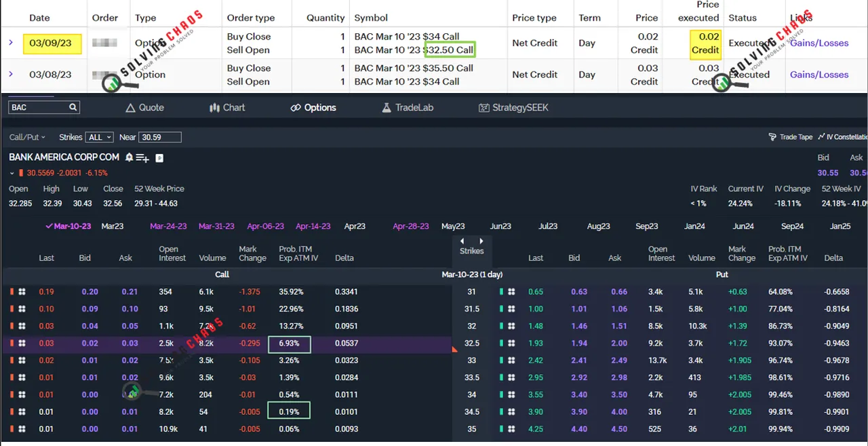This screenshot has width=868, height=446.
Task: Collapse the quote chevron beside 30.5569
Action: coord(12,173)
